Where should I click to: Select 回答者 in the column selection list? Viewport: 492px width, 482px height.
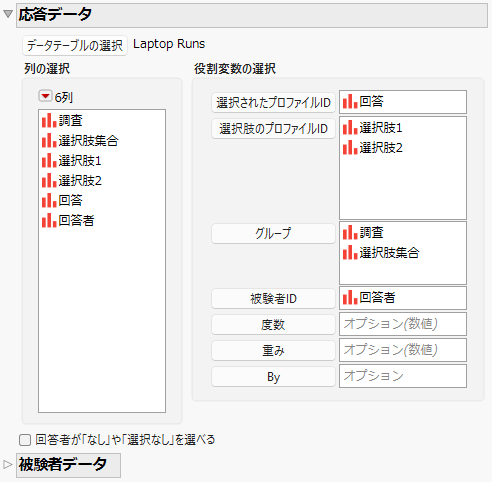coord(102,220)
